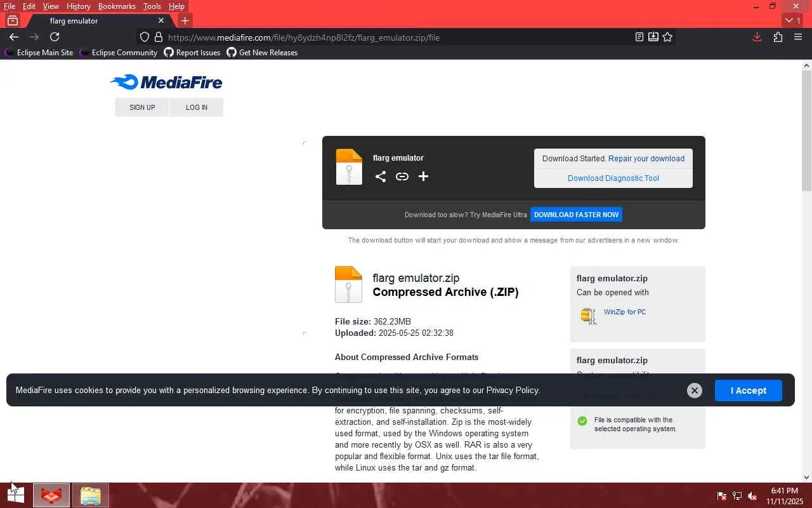This screenshot has height=508, width=812.
Task: Accept cookies with I Accept
Action: (x=749, y=391)
